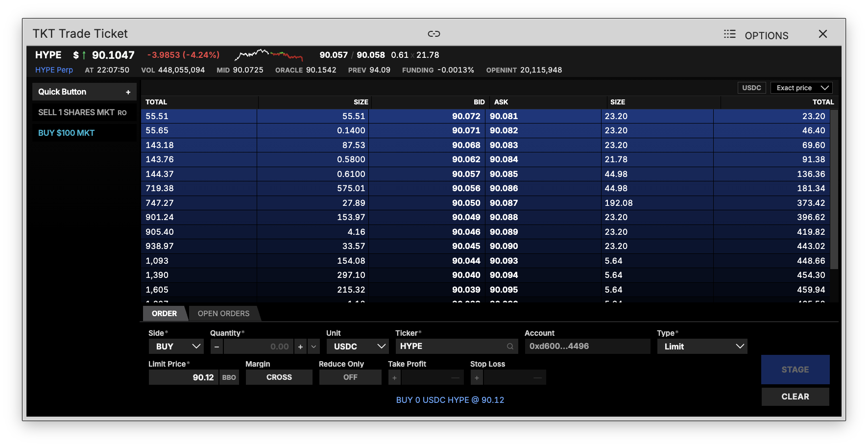This screenshot has width=868, height=447.
Task: Click the dollar sign price icon
Action: click(x=76, y=55)
